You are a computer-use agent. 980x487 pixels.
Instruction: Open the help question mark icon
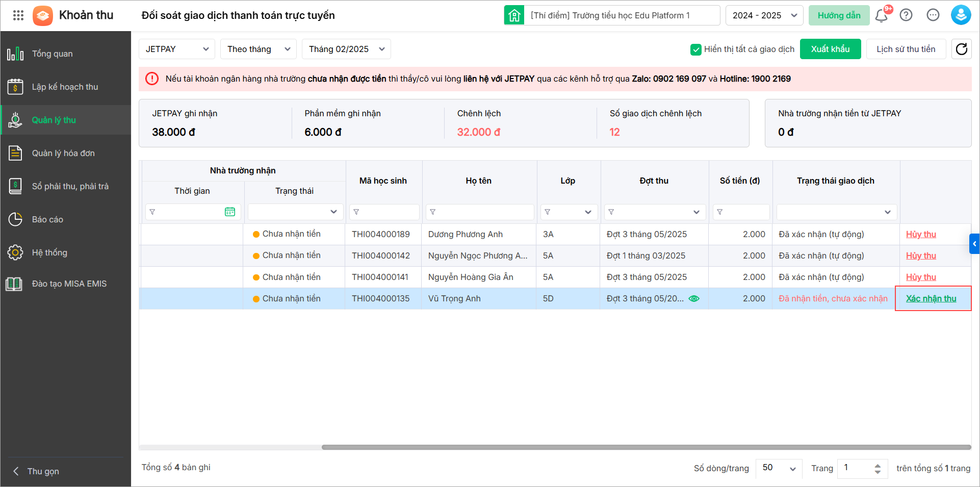tap(906, 15)
